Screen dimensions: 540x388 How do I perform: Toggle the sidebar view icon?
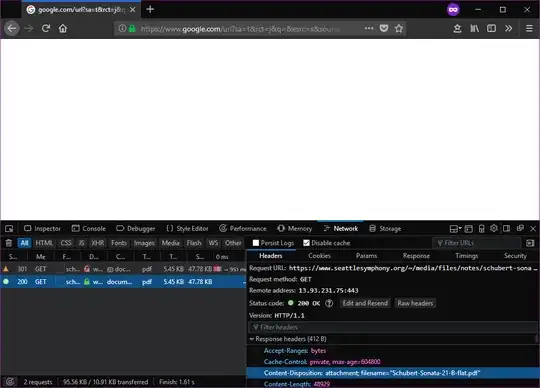click(491, 28)
